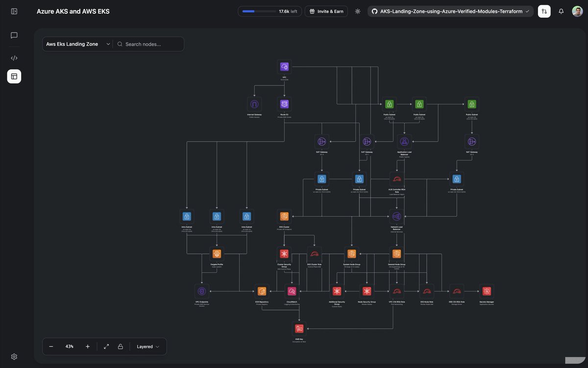Click the Azure AKS and AWS EKS title
The width and height of the screenshot is (588, 368).
pos(73,11)
